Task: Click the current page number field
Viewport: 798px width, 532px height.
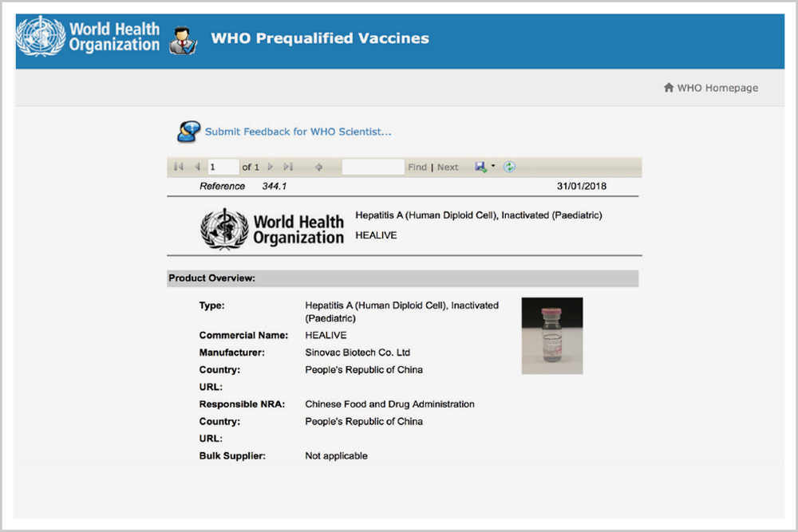Action: coord(223,167)
